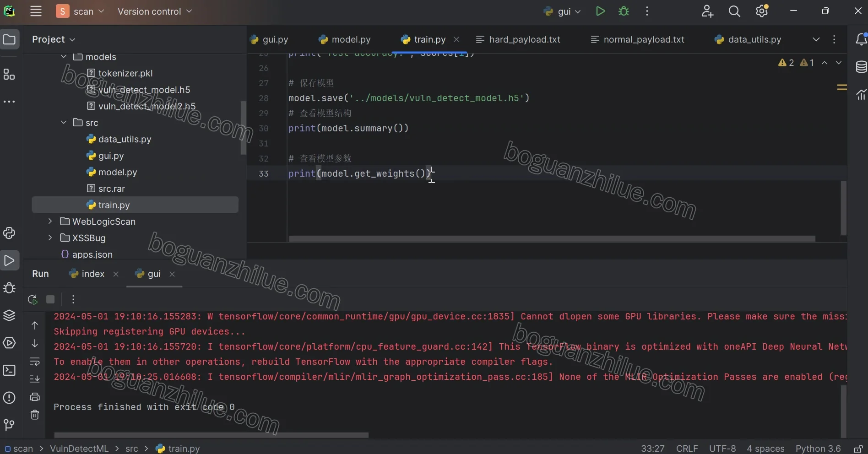The image size is (868, 454).
Task: Toggle the Run tool window
Action: (x=9, y=261)
